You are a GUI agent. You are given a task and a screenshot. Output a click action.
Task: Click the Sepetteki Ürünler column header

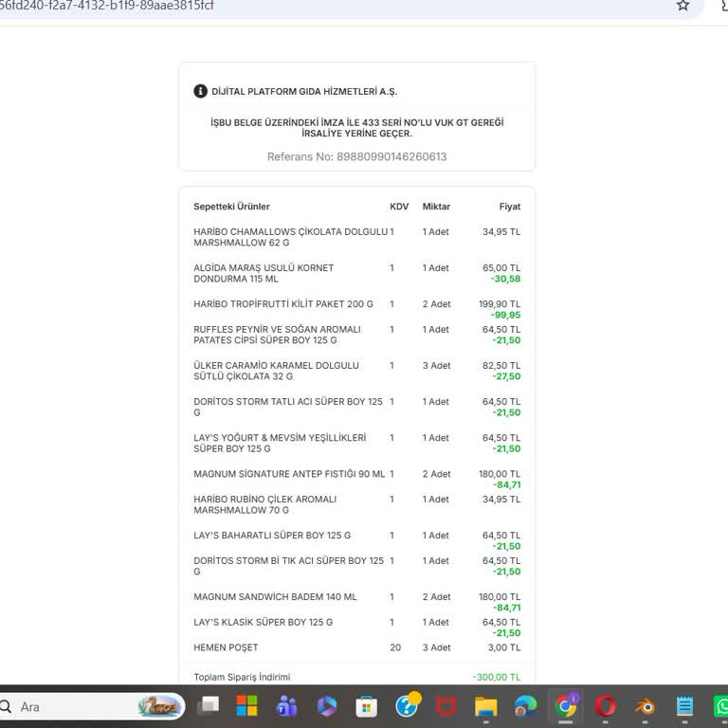(x=231, y=206)
